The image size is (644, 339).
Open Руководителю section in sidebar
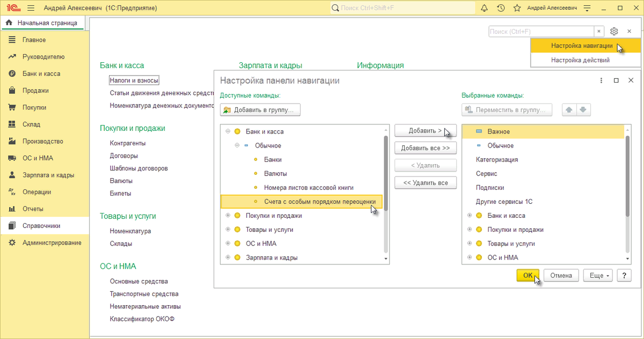pos(45,57)
